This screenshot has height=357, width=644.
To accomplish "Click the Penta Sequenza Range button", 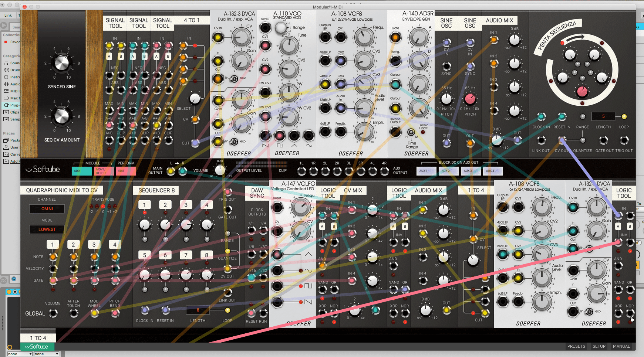I will coord(583,117).
